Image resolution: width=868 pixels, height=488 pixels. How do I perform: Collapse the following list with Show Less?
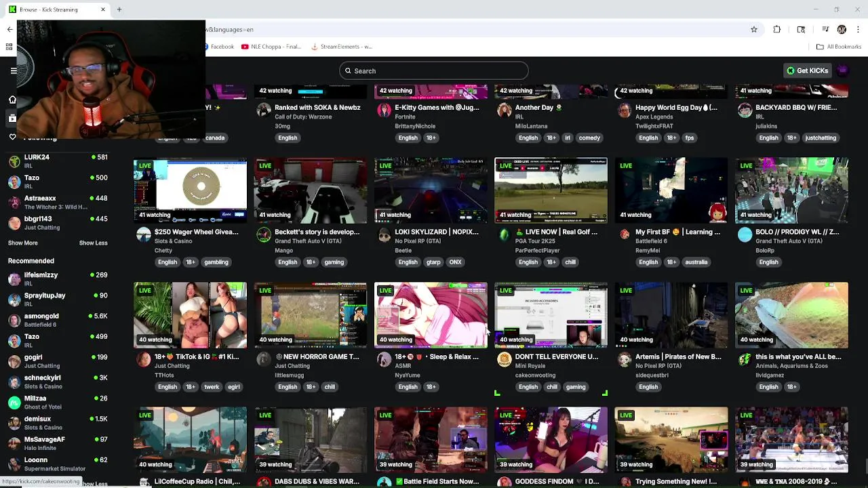pyautogui.click(x=93, y=243)
